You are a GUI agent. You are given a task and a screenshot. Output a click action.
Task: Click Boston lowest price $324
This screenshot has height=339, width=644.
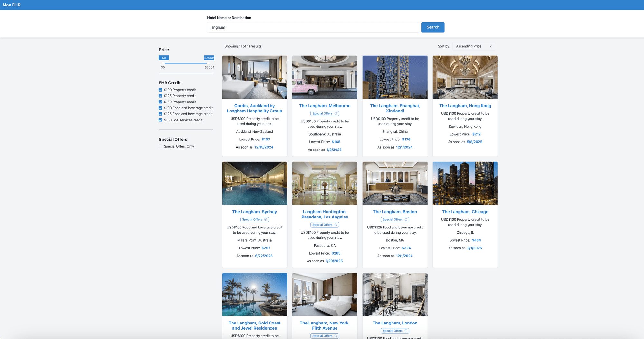(406, 248)
